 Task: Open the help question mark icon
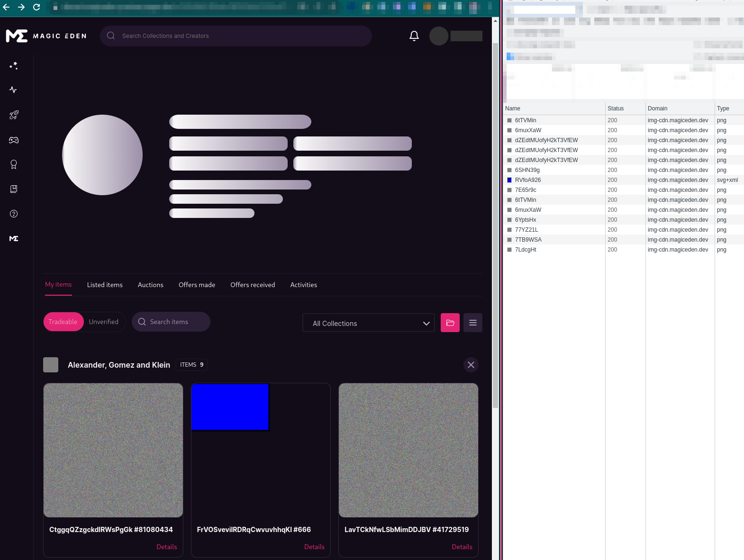(x=14, y=214)
